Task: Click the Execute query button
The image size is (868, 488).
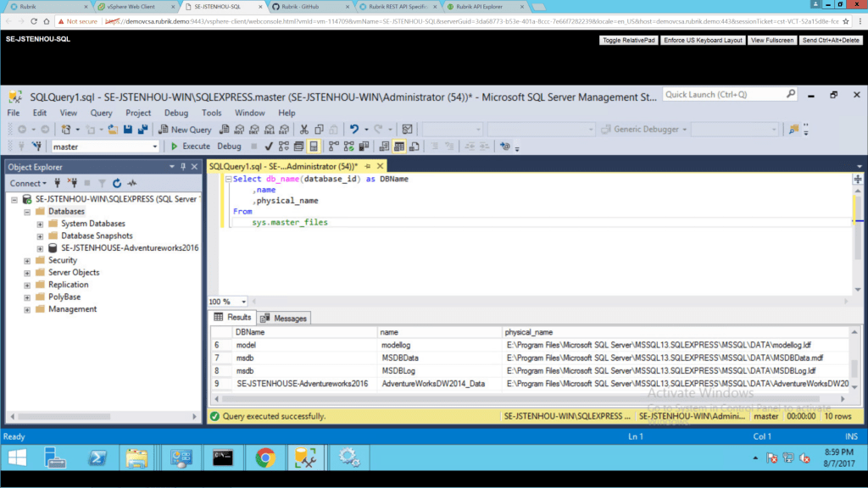Action: point(191,147)
